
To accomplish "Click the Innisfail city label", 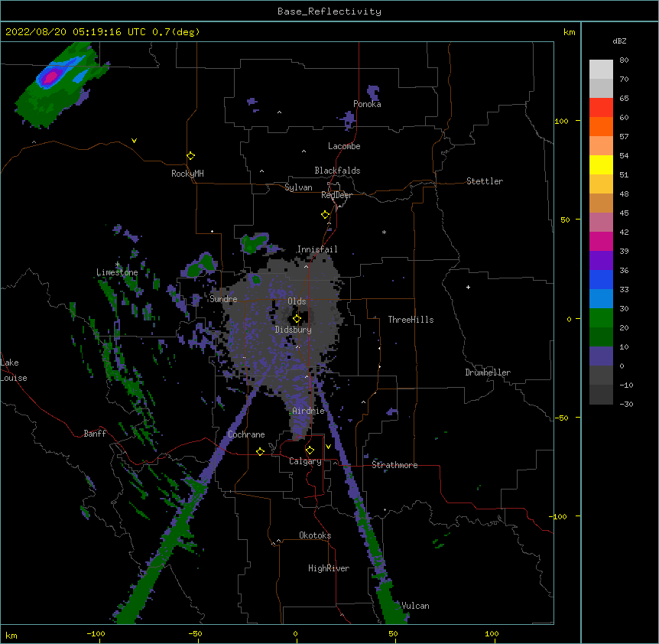I will click(317, 249).
